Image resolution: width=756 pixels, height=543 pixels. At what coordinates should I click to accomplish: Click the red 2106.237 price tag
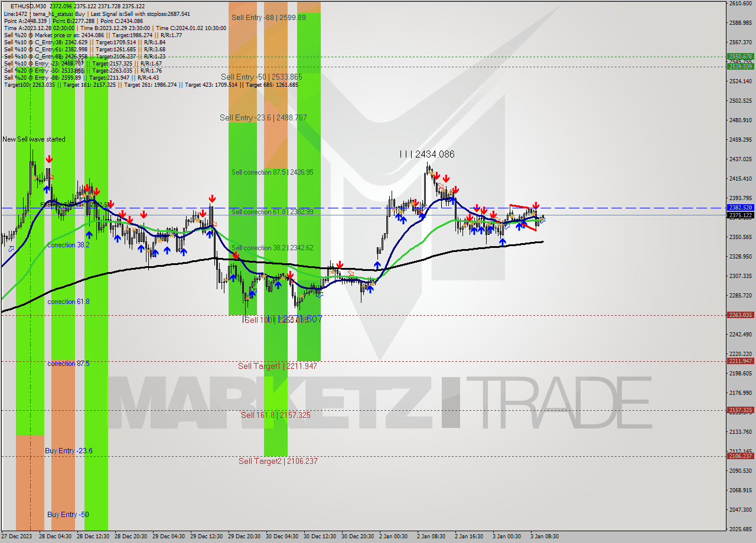point(741,456)
